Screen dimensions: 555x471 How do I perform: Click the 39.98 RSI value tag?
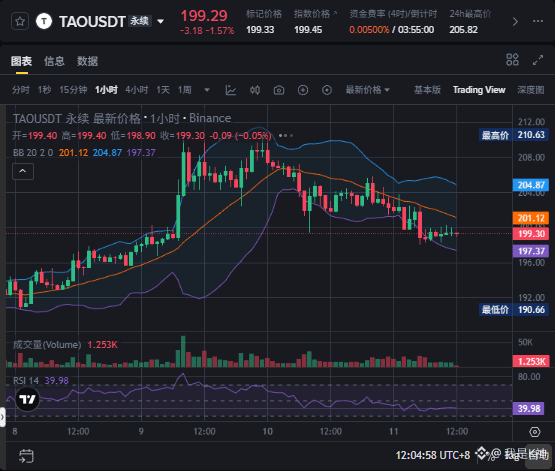tap(529, 409)
